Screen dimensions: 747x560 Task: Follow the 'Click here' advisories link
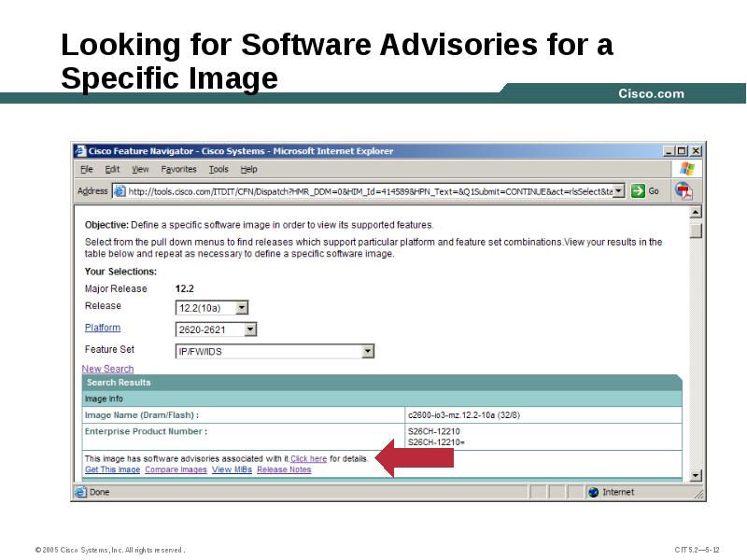tap(309, 458)
